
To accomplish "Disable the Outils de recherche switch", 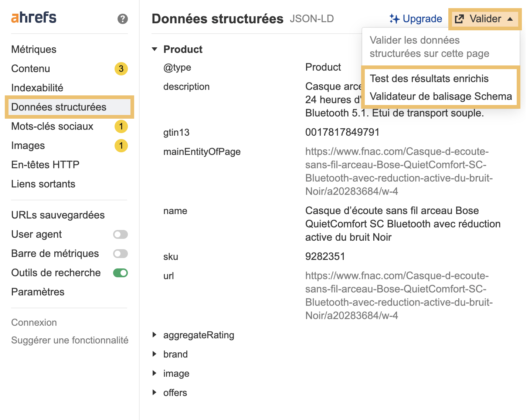I will click(x=120, y=272).
